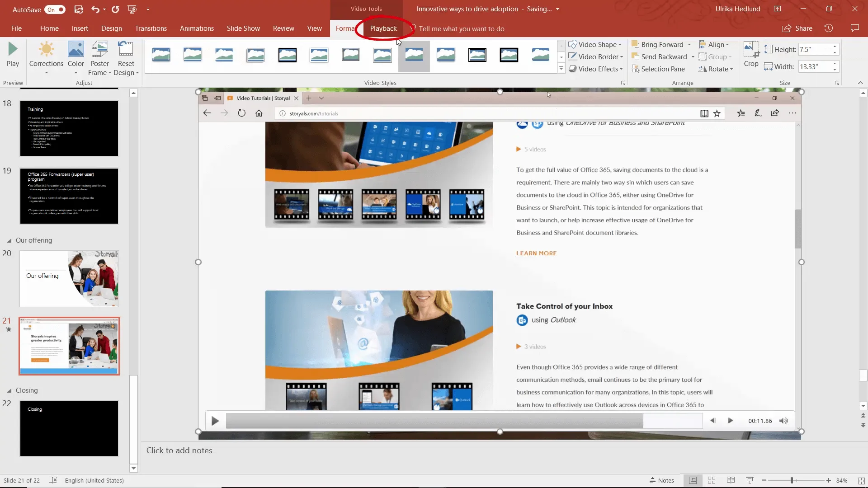Image resolution: width=868 pixels, height=488 pixels.
Task: Select slide 18 Training thumbnail
Action: (69, 129)
